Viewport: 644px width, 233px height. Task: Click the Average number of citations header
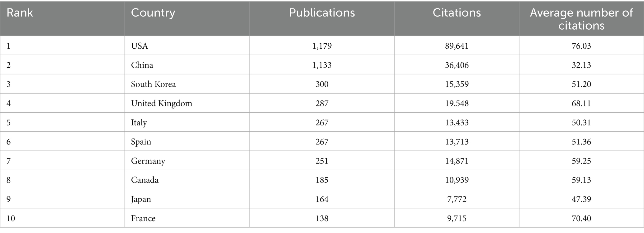point(581,19)
